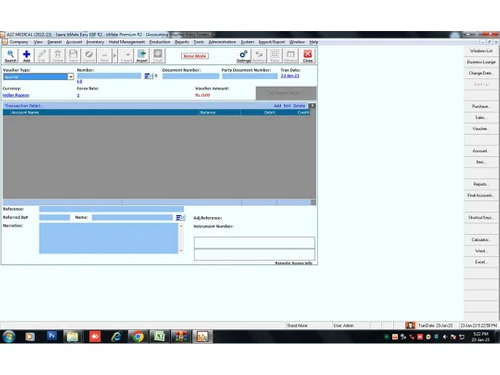Open the Voucher Type dropdown
This screenshot has width=500, height=375.
tap(71, 77)
